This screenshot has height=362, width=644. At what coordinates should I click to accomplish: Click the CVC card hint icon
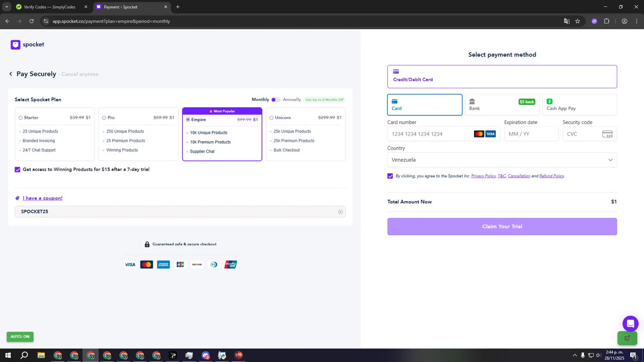coord(608,134)
